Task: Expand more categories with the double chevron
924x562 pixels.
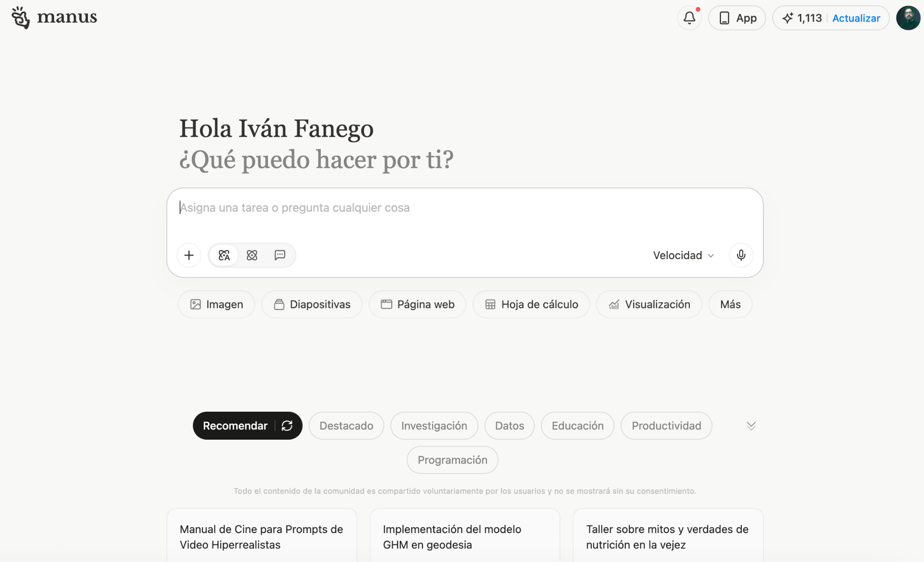Action: 750,425
